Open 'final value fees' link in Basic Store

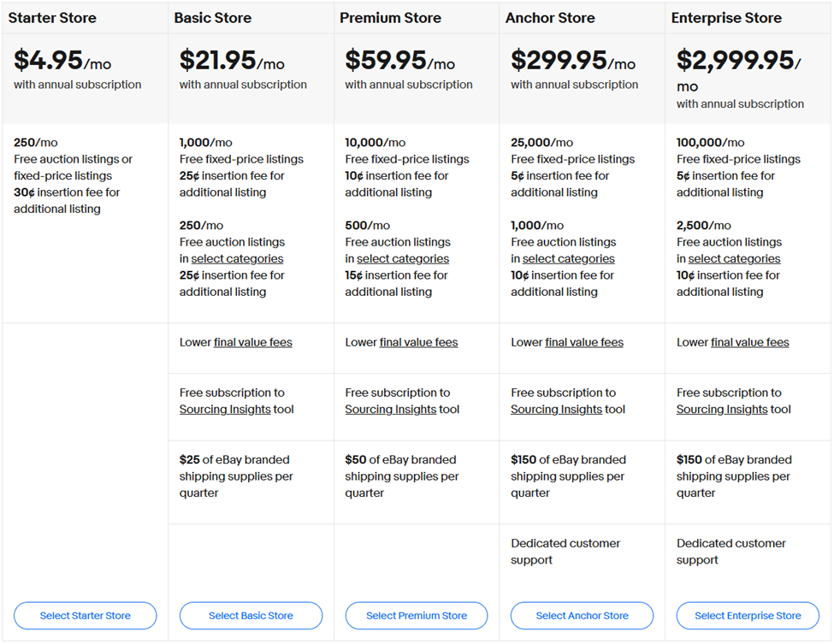pyautogui.click(x=253, y=343)
